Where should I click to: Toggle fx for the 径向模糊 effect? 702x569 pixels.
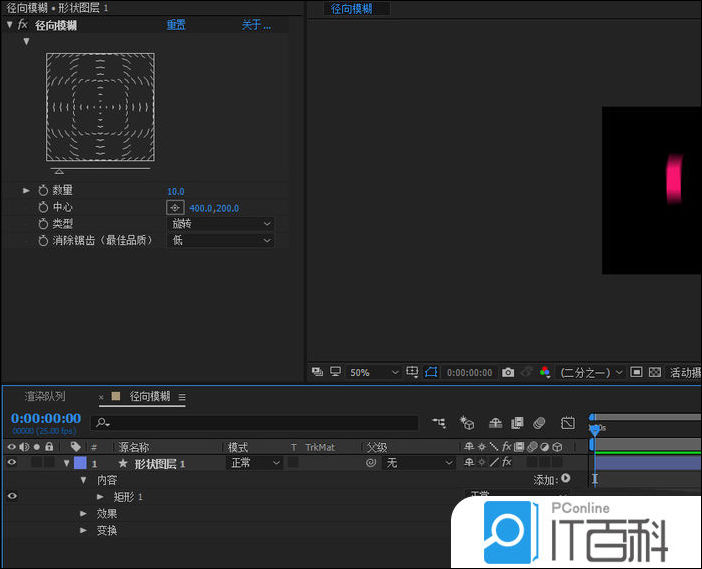click(23, 25)
